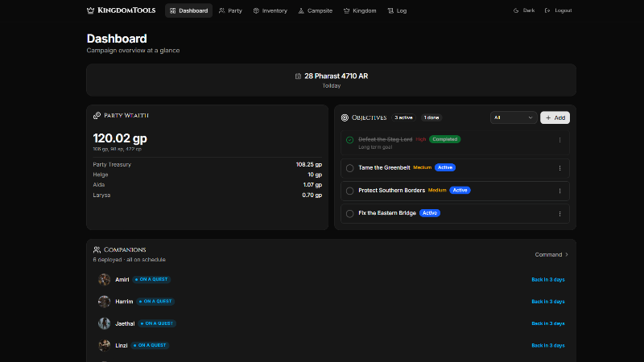Click the Long term goal description
This screenshot has width=644, height=362.
tap(375, 147)
